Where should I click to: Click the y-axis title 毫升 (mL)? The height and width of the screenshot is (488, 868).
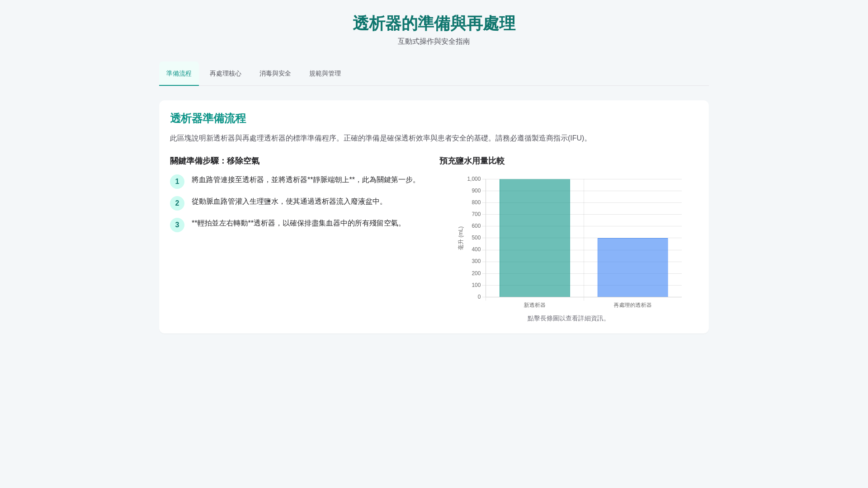click(x=461, y=238)
